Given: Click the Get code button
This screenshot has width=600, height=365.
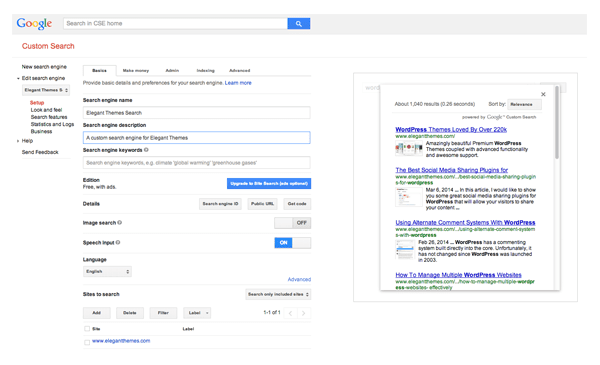Looking at the screenshot, I should click(297, 204).
